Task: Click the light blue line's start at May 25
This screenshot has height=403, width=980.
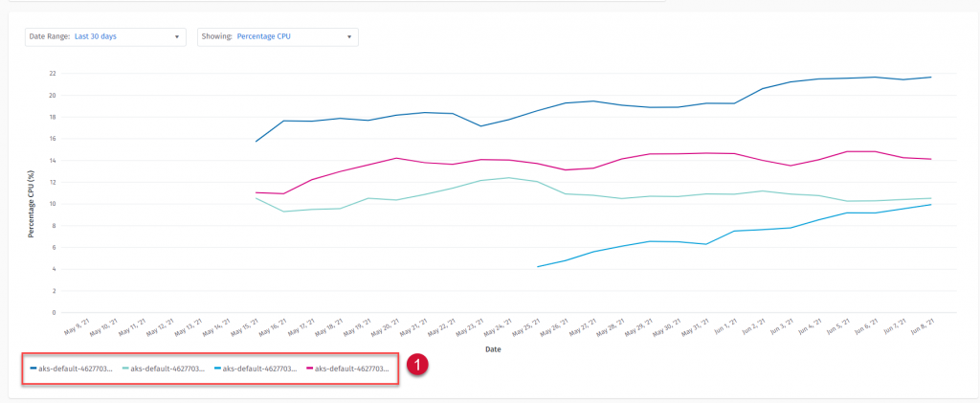Action: click(x=538, y=266)
